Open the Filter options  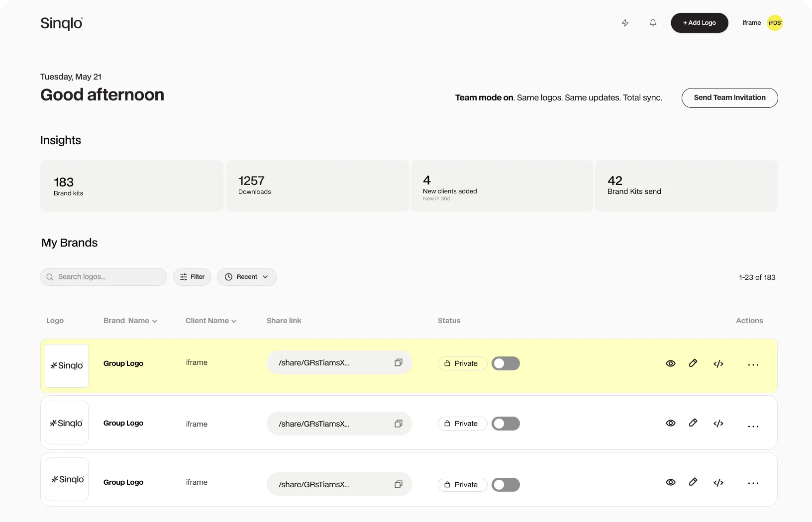(x=192, y=276)
